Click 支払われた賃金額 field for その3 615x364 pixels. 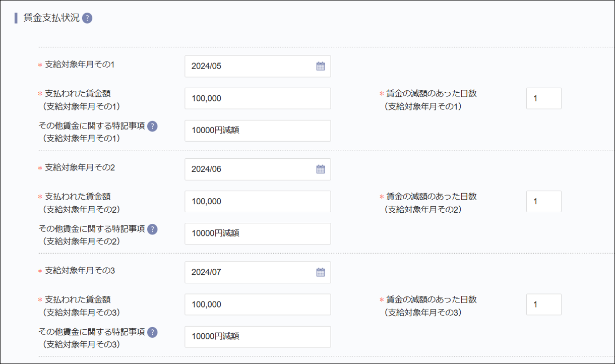coord(258,305)
